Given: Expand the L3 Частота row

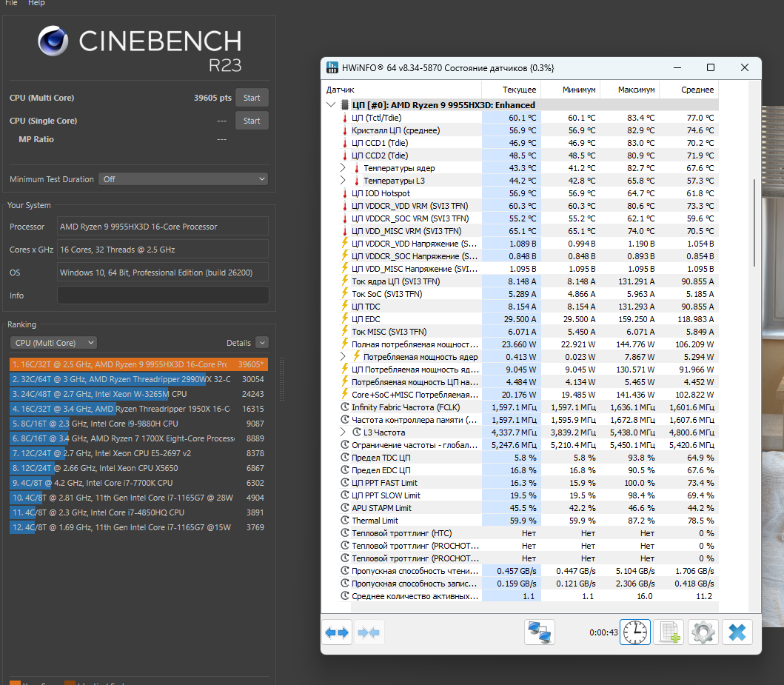Looking at the screenshot, I should pos(343,432).
